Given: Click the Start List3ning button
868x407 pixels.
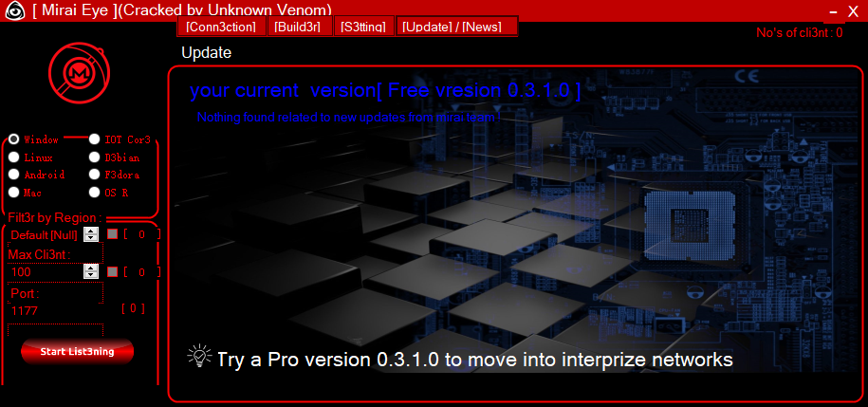Looking at the screenshot, I should tap(78, 352).
